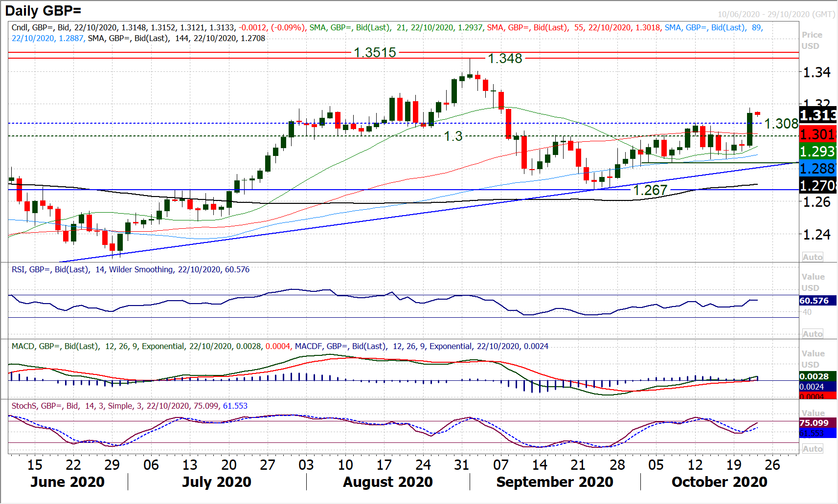
Task: Click the 1.34 price axis label
Action: 816,72
